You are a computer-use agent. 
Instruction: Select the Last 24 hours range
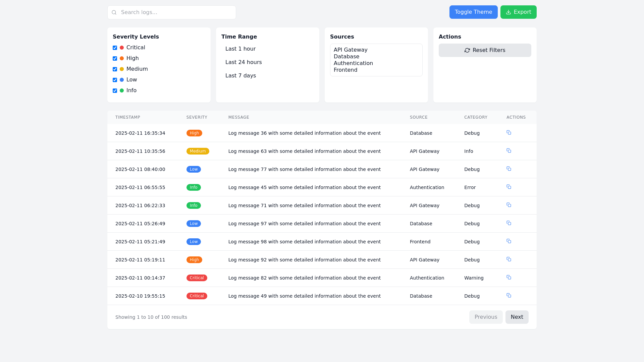[x=244, y=62]
